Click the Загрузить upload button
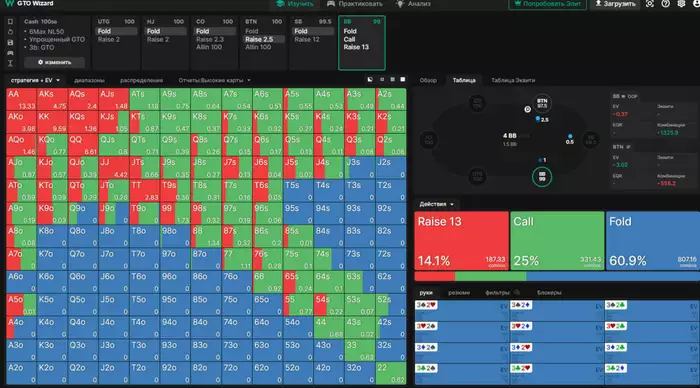700x388 pixels. pos(615,4)
